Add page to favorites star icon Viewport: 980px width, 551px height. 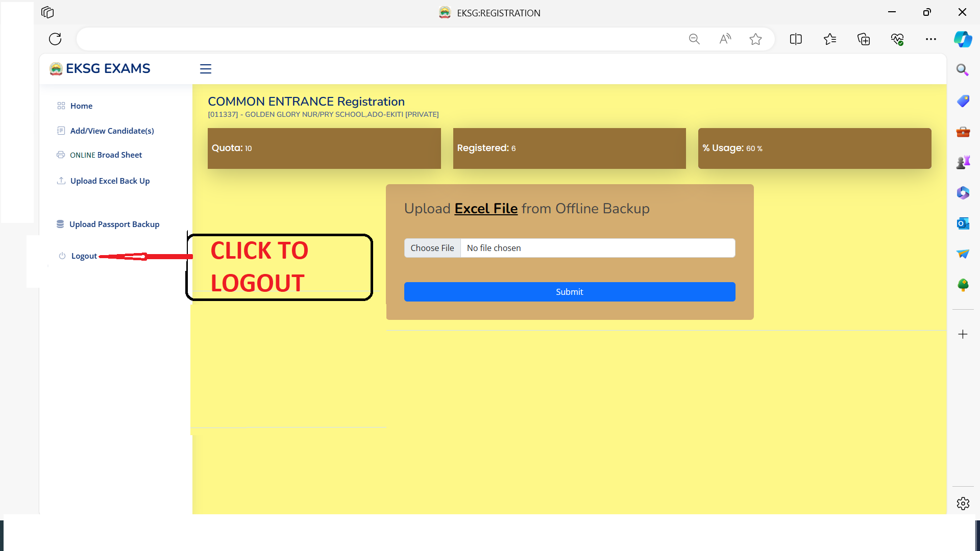click(x=755, y=39)
